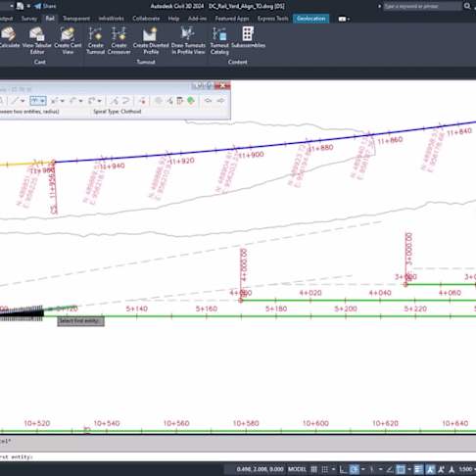476x476 pixels.
Task: Open the Featured Apps tab
Action: 232,19
